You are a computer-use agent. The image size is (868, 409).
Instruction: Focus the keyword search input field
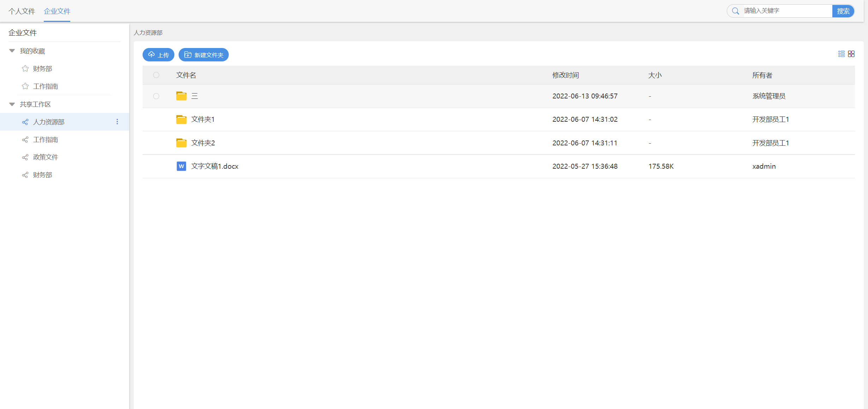(x=785, y=11)
